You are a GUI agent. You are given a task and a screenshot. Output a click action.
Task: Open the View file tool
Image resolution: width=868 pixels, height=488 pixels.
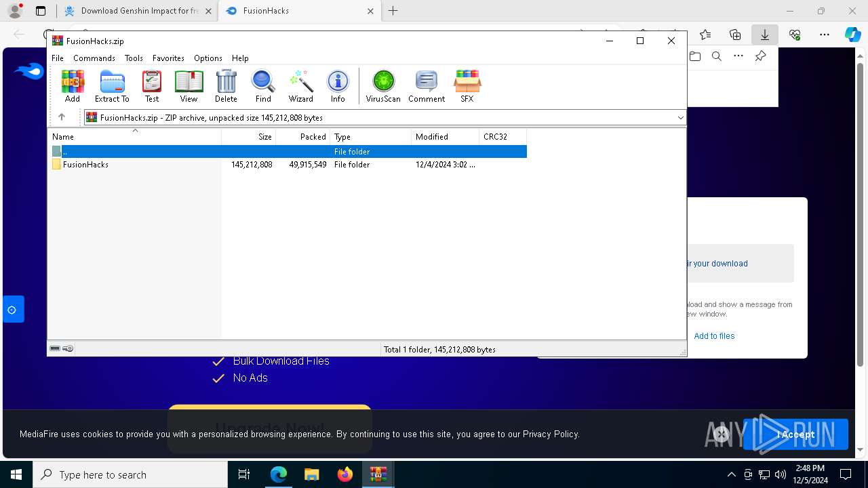(189, 86)
